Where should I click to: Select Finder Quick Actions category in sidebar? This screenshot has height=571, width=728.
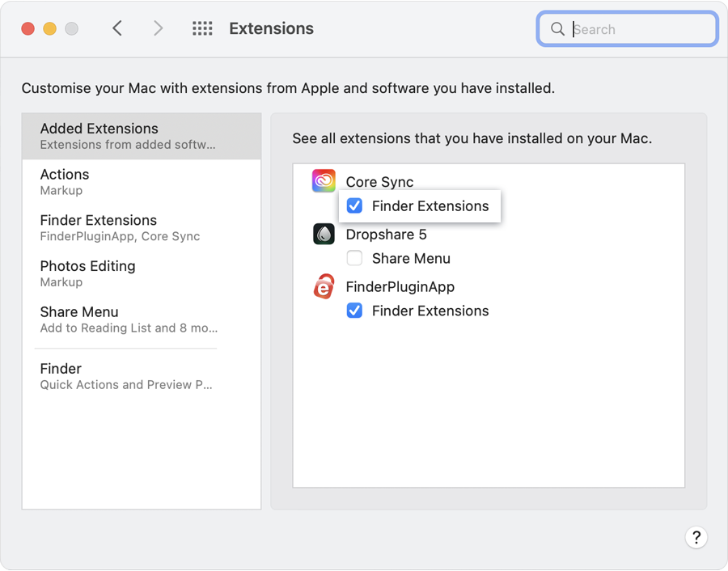tap(142, 377)
